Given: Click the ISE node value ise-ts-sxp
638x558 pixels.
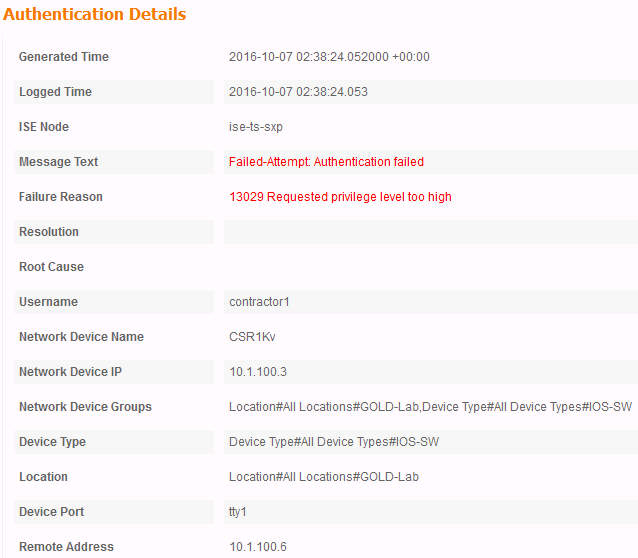Looking at the screenshot, I should point(256,127).
